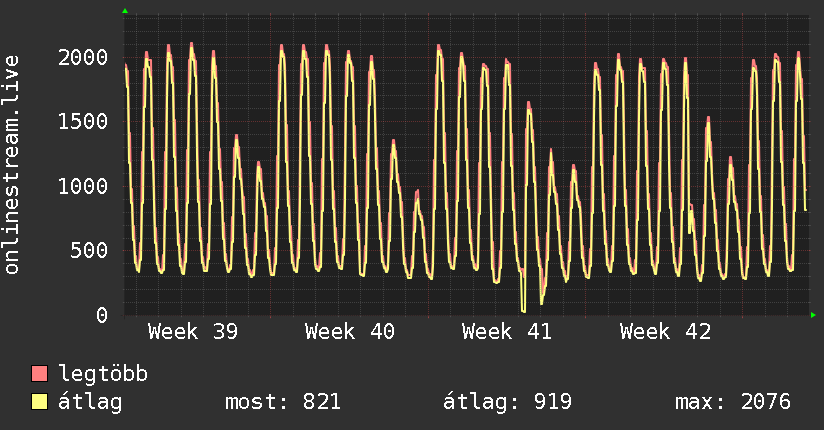The height and width of the screenshot is (430, 824).
Task: Click the red legtöbb legend swatch
Action: (x=40, y=375)
